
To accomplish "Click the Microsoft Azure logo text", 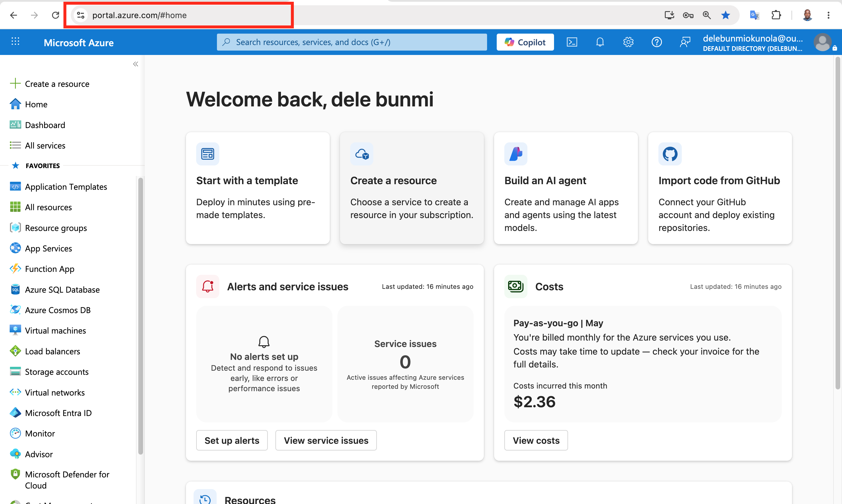I will tap(78, 42).
